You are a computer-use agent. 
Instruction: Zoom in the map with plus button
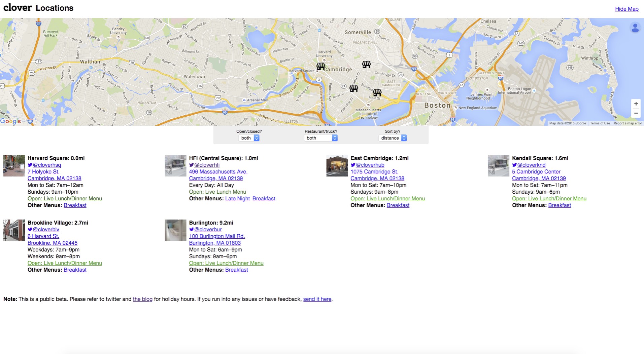[x=636, y=104]
